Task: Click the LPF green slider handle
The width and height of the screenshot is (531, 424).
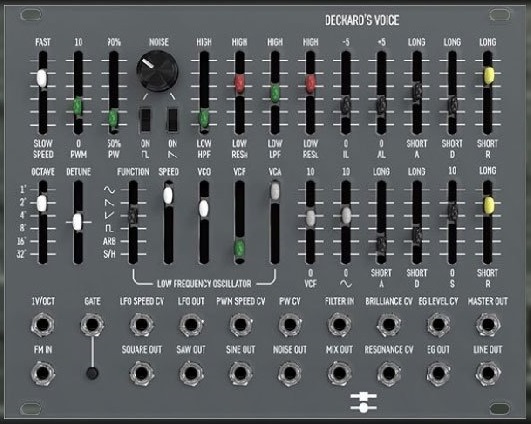Action: (275, 92)
